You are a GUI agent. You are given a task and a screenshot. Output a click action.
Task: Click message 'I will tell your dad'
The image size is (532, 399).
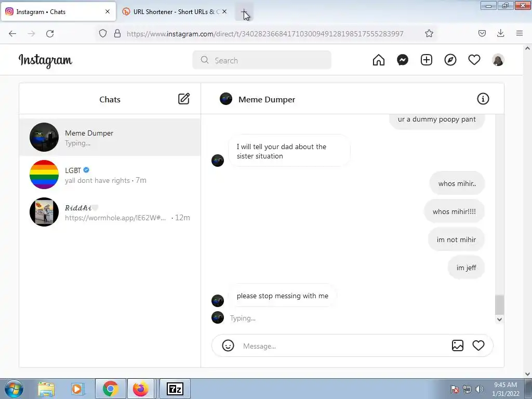[289, 151]
